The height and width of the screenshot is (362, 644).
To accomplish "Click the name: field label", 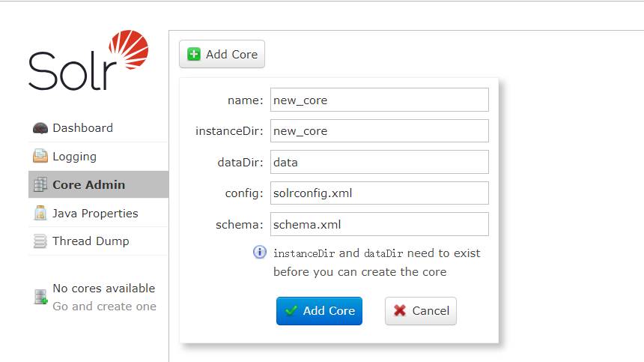I will point(245,100).
